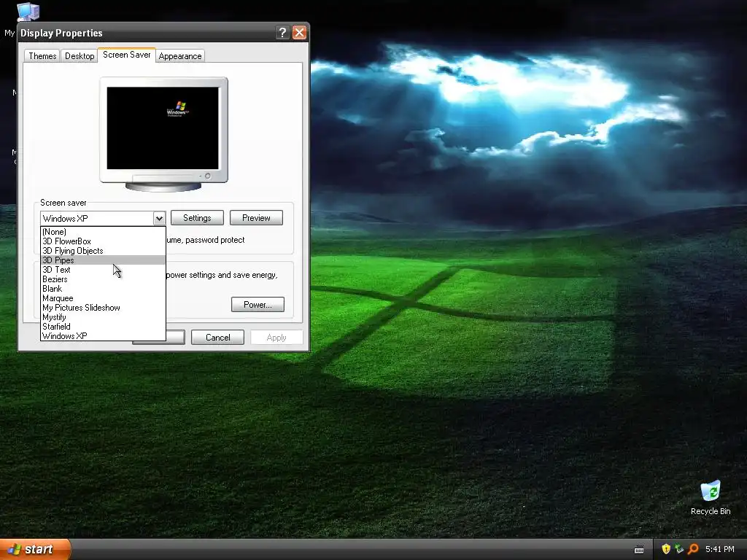Click the orange magnifier tray icon
747x560 pixels.
pos(693,549)
